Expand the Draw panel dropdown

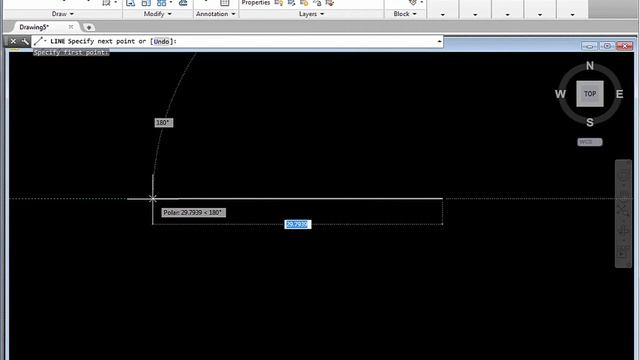coord(63,14)
